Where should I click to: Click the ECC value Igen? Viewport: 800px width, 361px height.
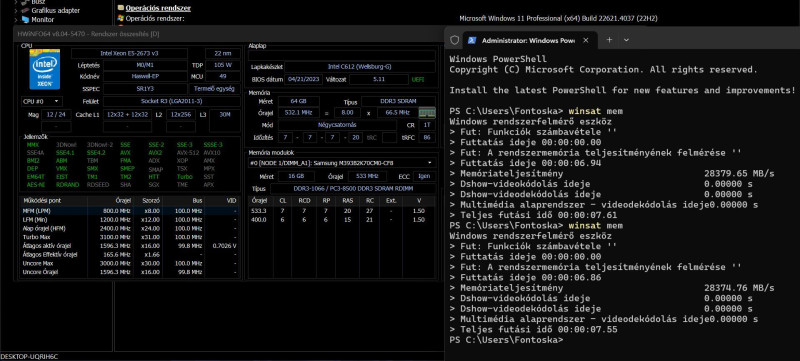[x=424, y=176]
